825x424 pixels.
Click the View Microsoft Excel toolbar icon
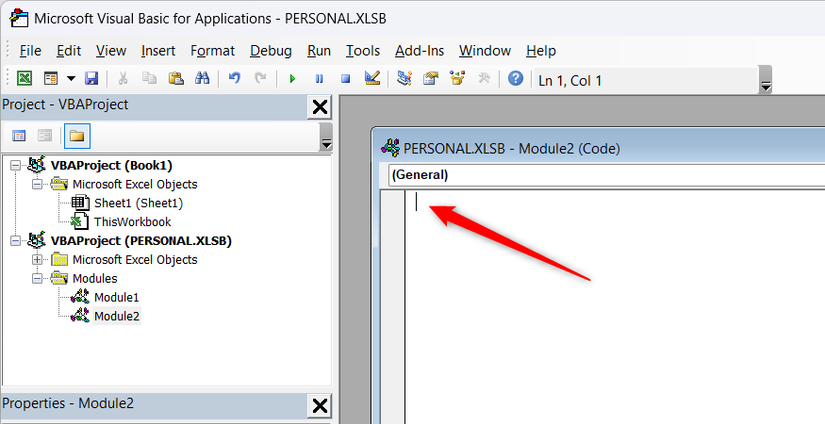point(24,79)
